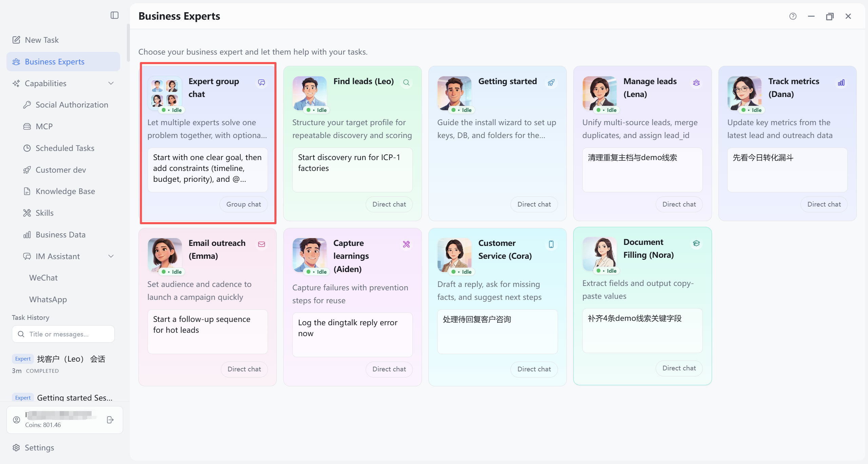Click Direct chat on Document Filling (Nora)
Screen dimensions: 868x464
(x=679, y=368)
